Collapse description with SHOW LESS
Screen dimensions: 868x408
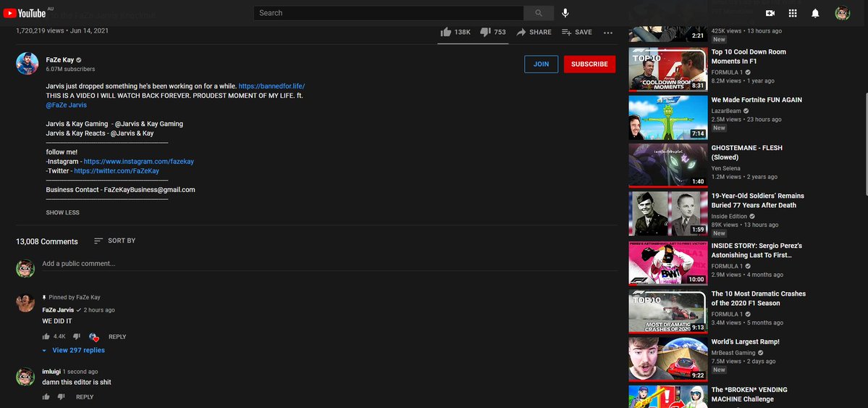(62, 212)
